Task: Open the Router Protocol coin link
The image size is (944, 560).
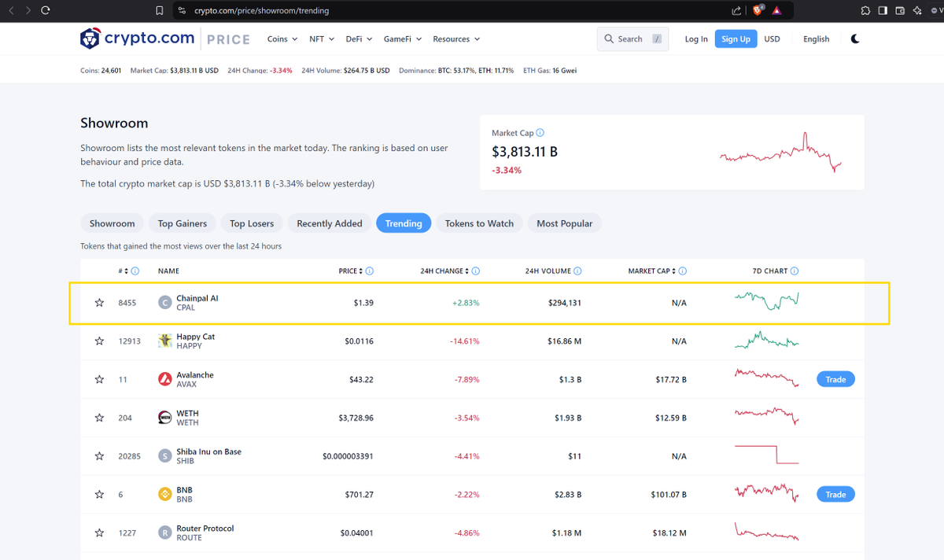Action: 205,529
